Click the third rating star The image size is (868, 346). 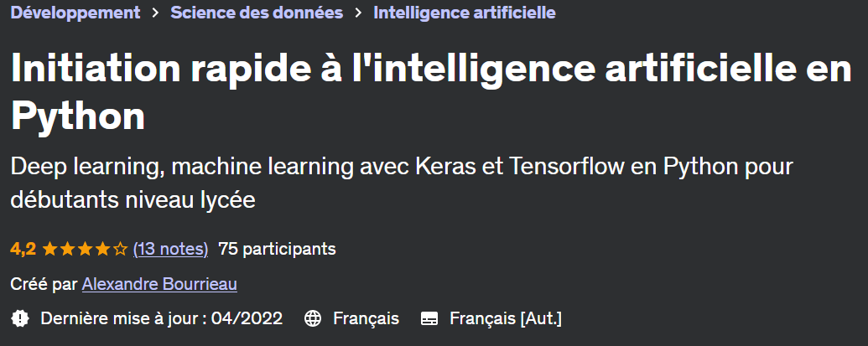[x=85, y=249]
